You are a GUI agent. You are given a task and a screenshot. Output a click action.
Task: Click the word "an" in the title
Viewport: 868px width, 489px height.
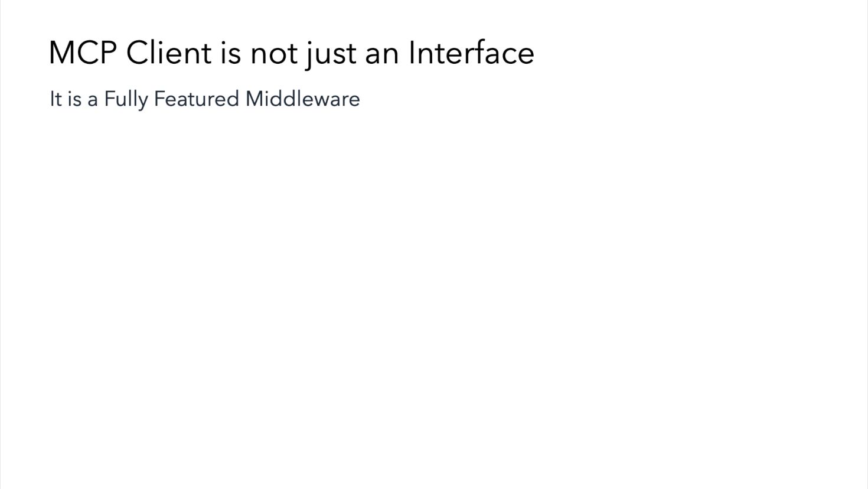click(382, 56)
